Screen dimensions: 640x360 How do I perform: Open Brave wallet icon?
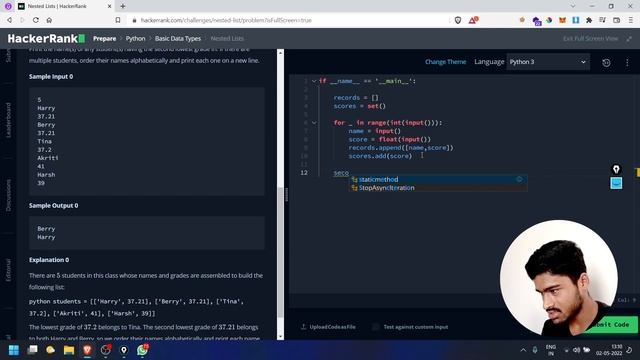[616, 20]
